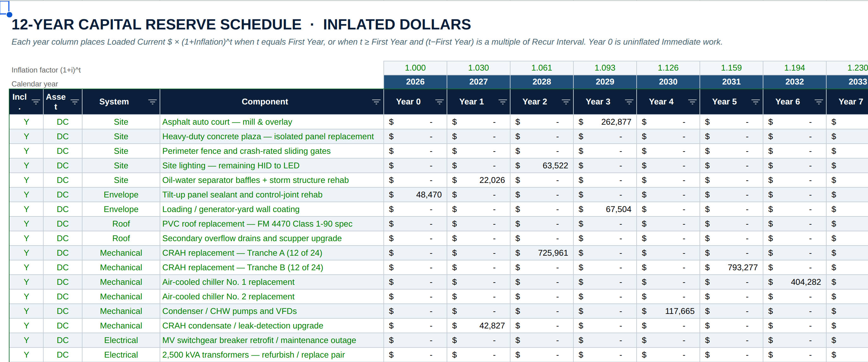This screenshot has width=868, height=362.
Task: Open the Year 1 filter dropdown
Action: pyautogui.click(x=502, y=102)
